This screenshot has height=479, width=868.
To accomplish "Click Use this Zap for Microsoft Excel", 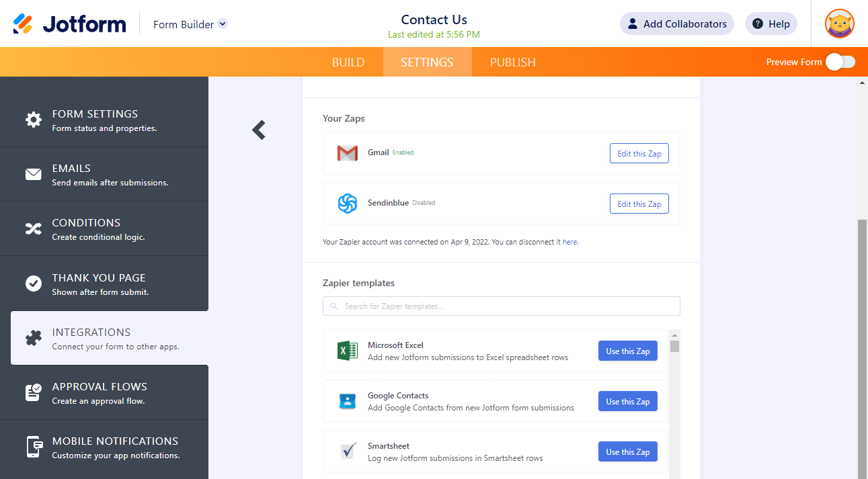I will point(627,351).
